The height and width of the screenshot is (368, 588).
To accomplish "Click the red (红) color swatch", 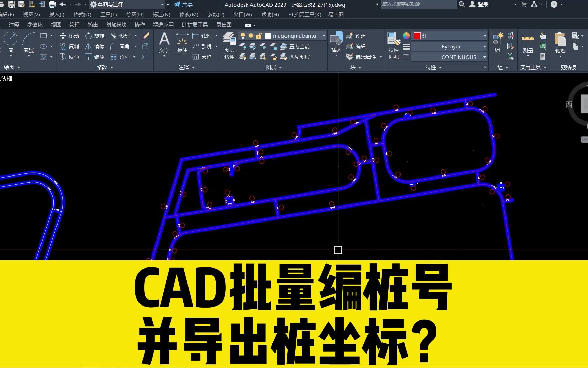I will (417, 35).
